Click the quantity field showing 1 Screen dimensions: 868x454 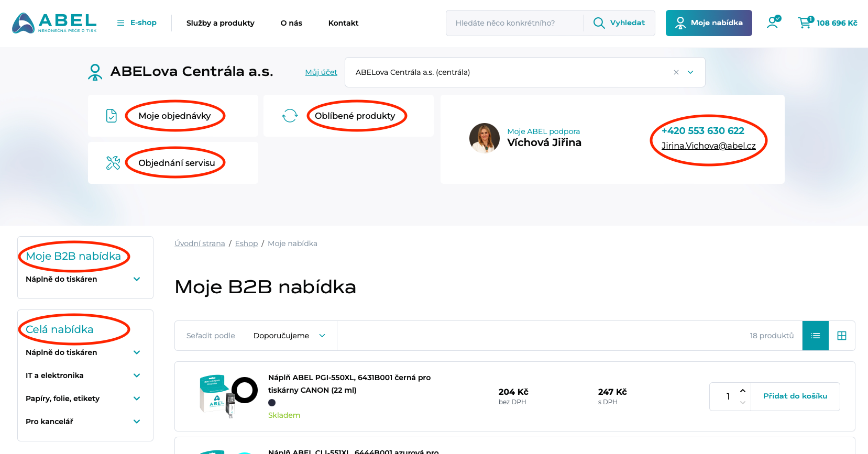[728, 396]
